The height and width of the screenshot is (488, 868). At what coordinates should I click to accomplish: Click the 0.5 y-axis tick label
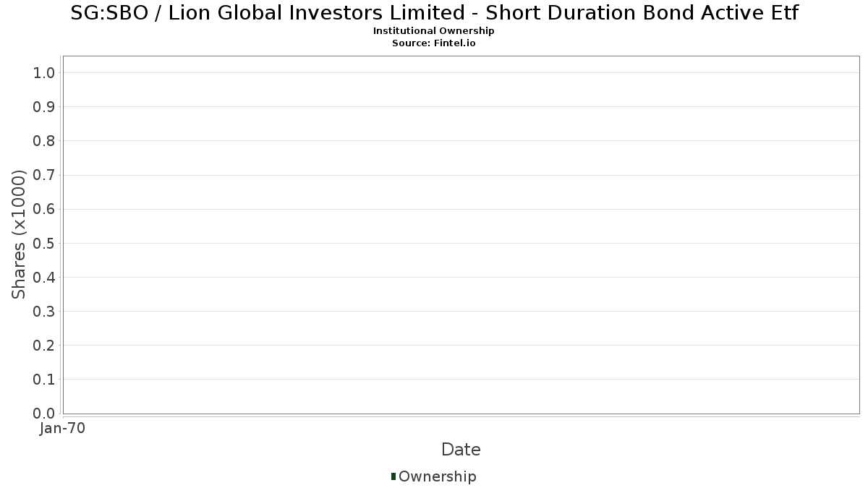(44, 243)
